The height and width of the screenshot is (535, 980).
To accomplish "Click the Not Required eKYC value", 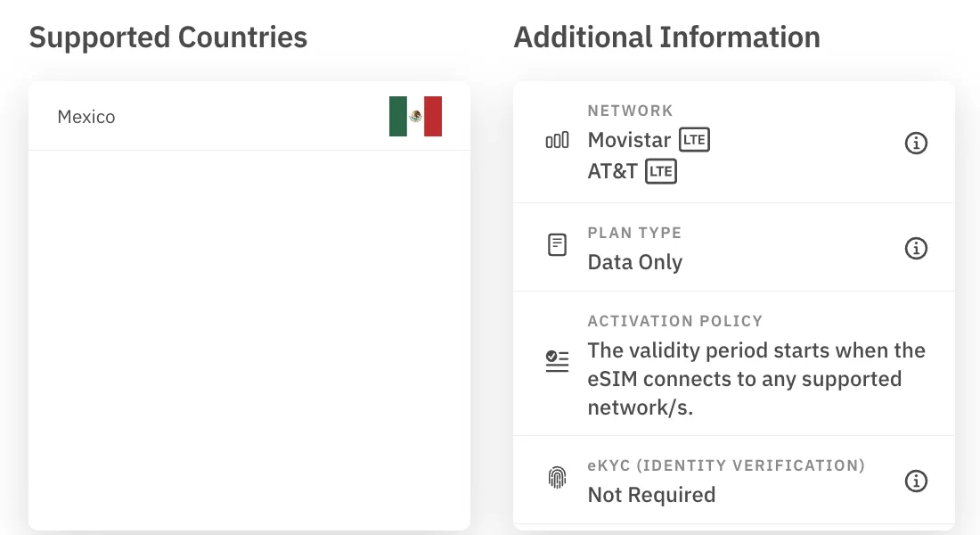I will (x=651, y=495).
